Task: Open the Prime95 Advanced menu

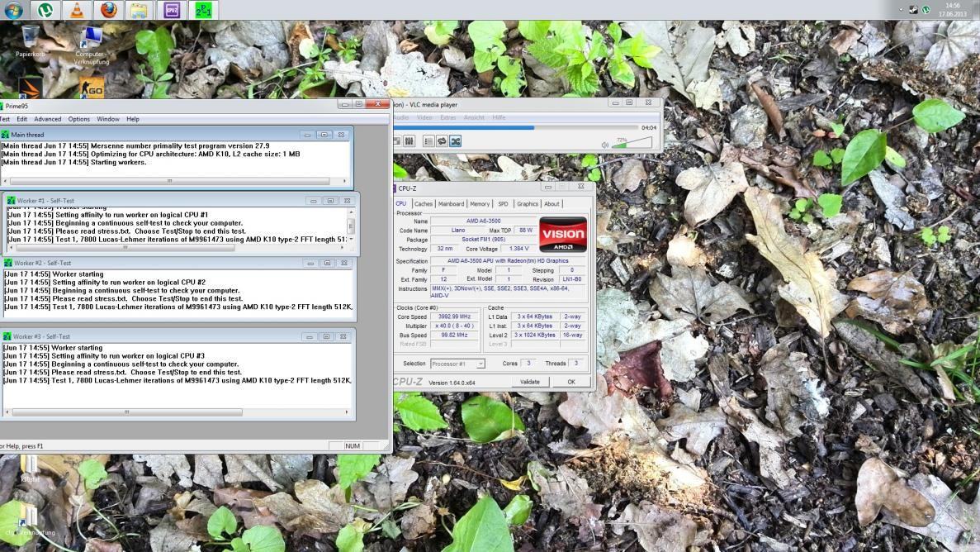Action: pyautogui.click(x=48, y=119)
